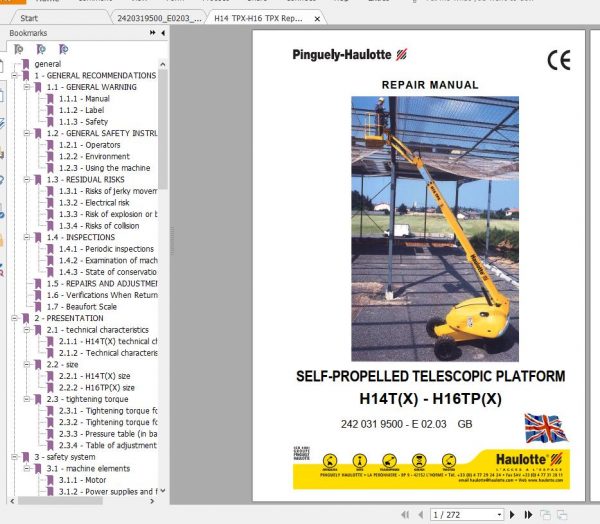
Task: Close the H14 TPX-H16 TPX tab
Action: 317,19
